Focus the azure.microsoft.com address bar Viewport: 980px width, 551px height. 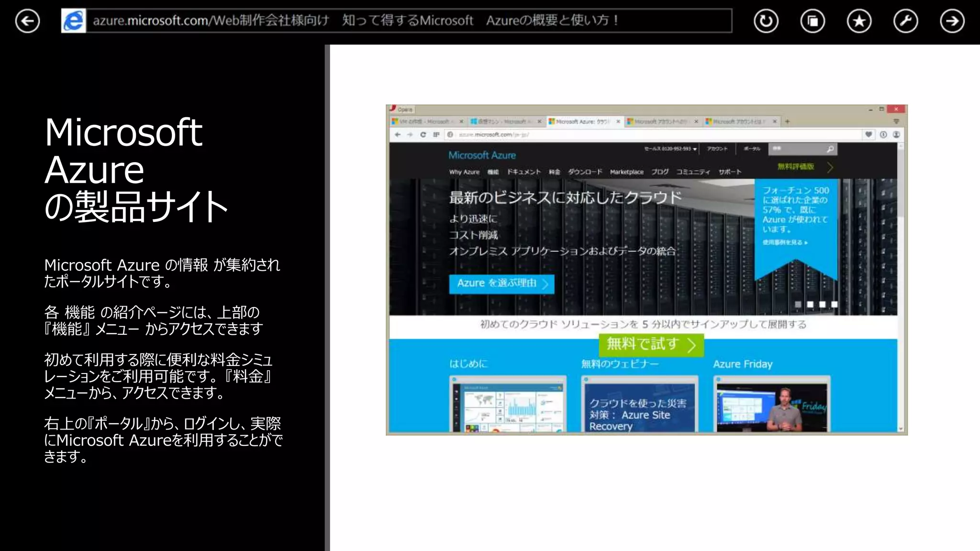tap(409, 21)
